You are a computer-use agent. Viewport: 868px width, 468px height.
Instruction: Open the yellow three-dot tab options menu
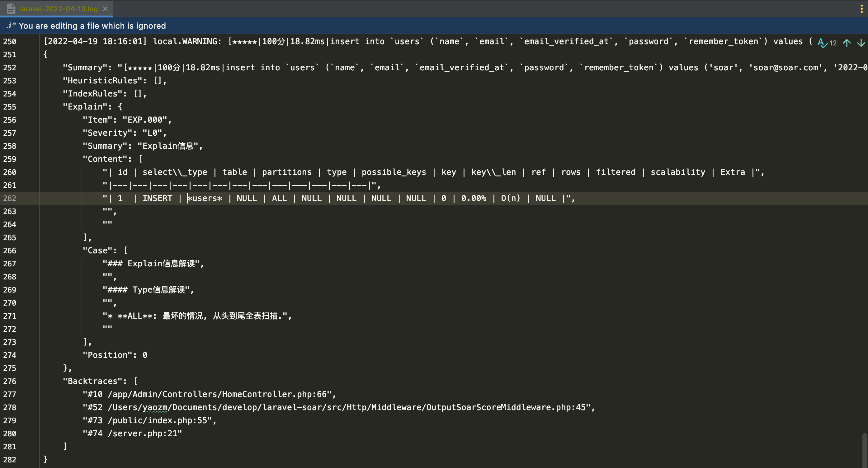[861, 9]
